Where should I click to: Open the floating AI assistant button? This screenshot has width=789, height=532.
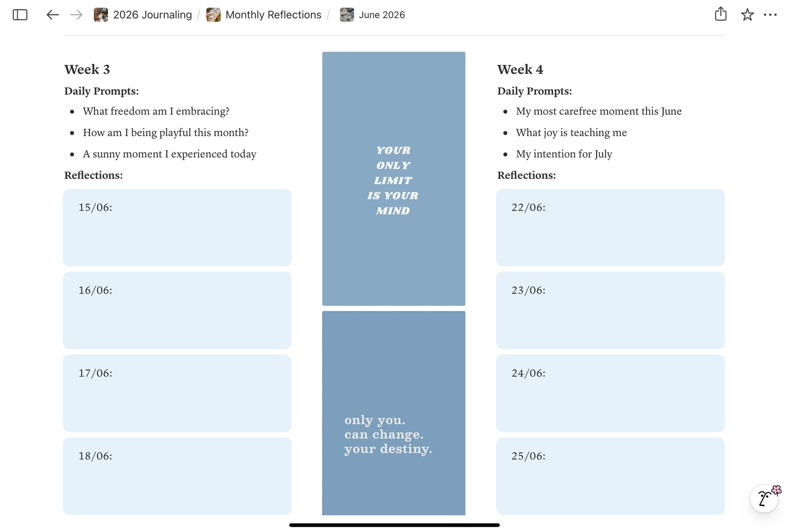764,498
